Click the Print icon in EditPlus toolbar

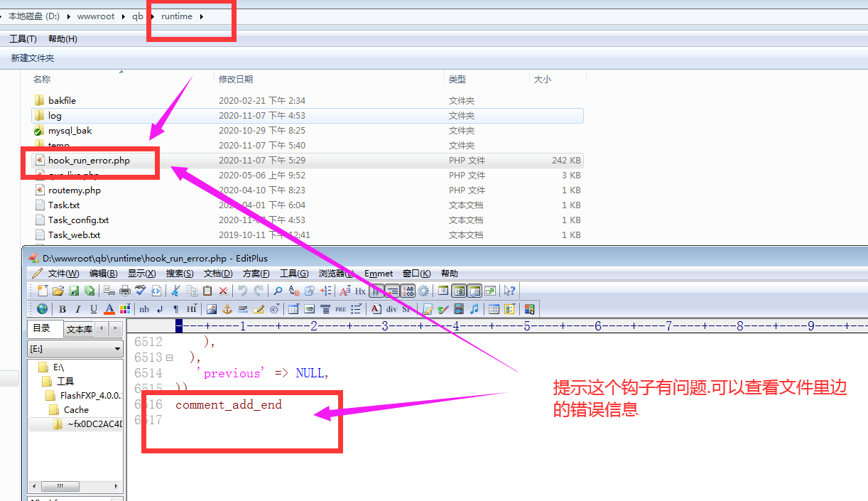(125, 290)
